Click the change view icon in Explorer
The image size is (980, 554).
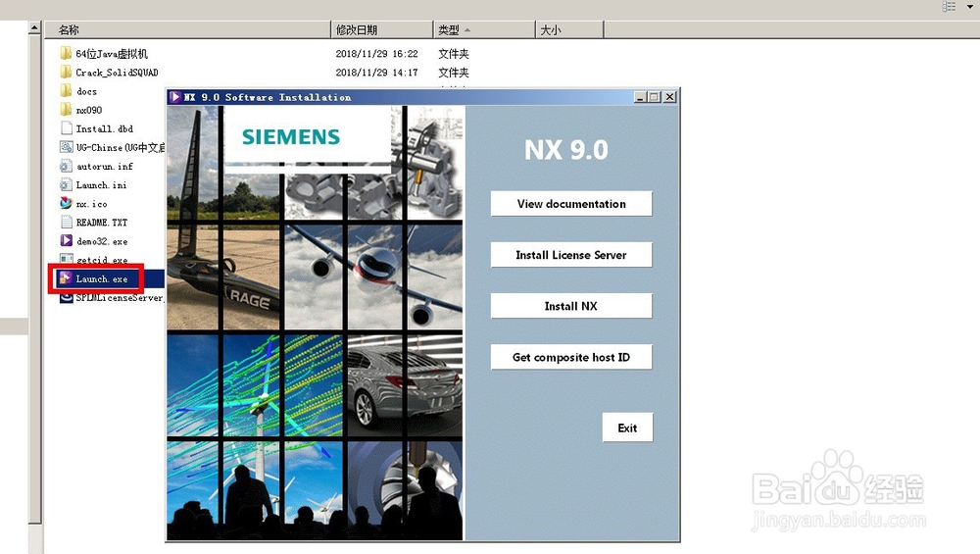tap(950, 6)
